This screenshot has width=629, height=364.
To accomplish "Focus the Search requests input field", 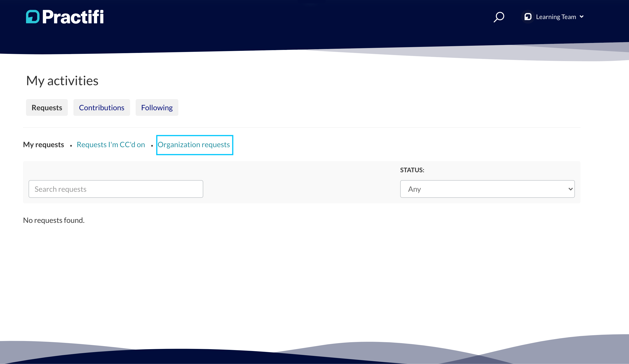I will (x=116, y=189).
